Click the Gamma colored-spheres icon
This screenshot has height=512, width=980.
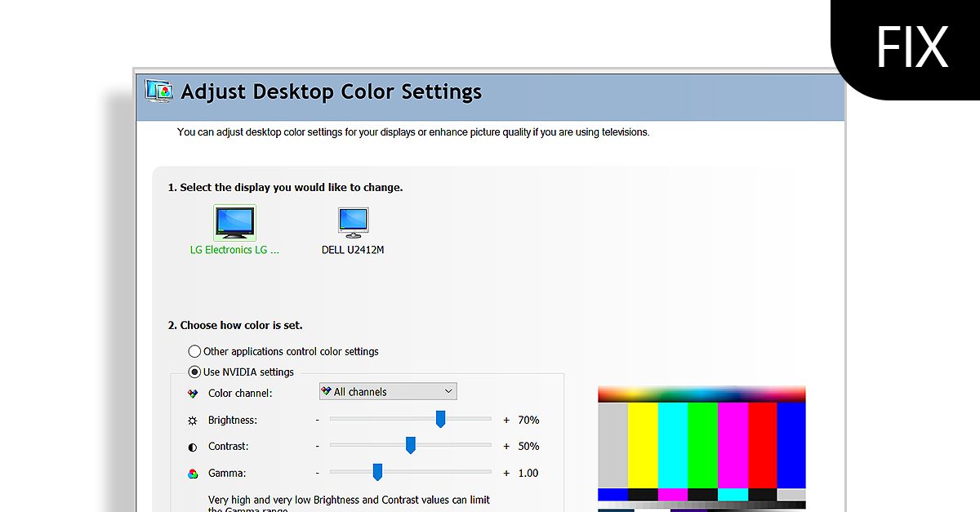point(193,473)
